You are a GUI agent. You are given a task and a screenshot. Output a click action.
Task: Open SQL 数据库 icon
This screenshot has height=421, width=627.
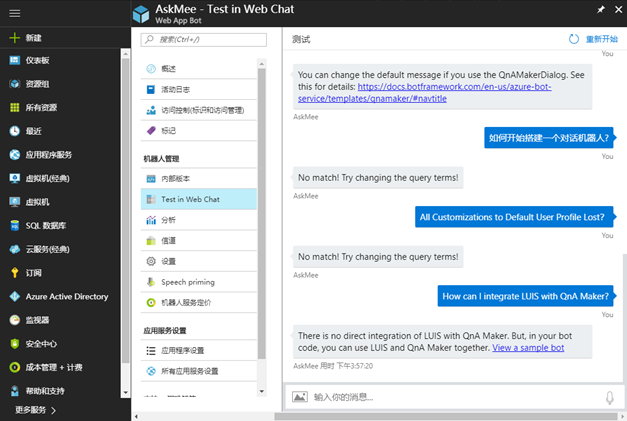[14, 225]
